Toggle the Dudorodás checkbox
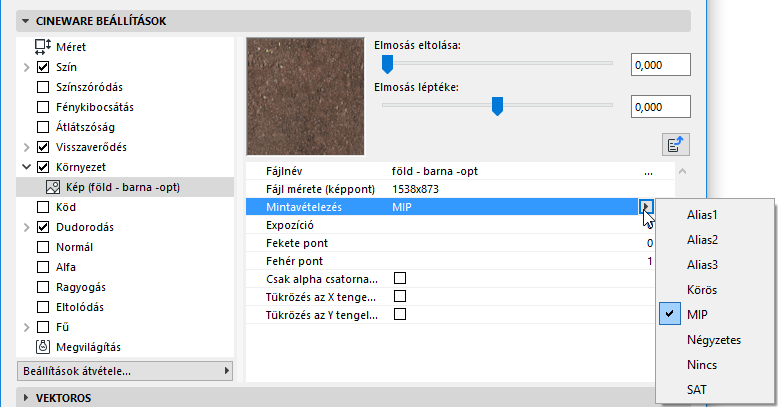This screenshot has height=407, width=778. (43, 227)
